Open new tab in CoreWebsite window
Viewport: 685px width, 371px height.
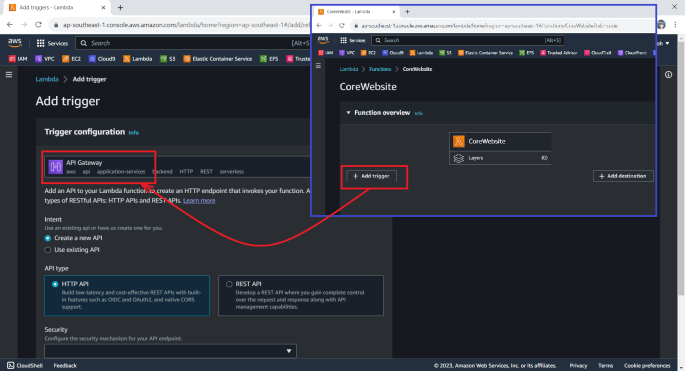407,12
